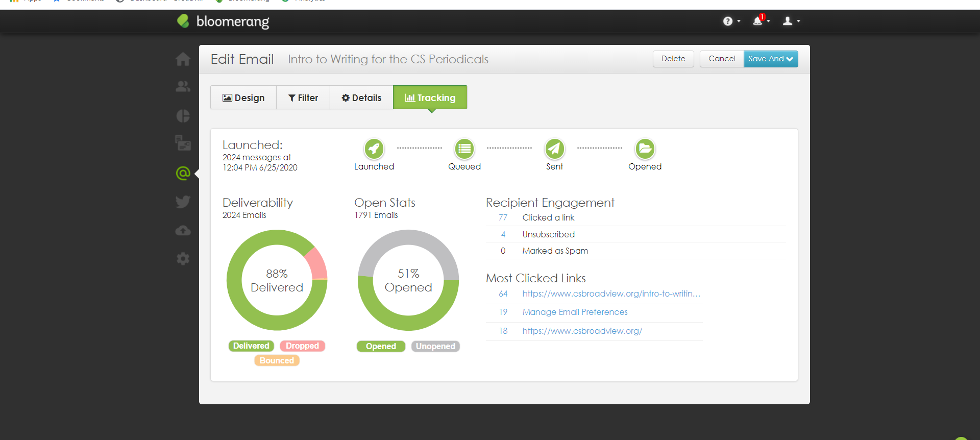Screen dimensions: 980x440
Task: Open the csbroadview.org/intro-to-writin link
Action: pos(611,294)
